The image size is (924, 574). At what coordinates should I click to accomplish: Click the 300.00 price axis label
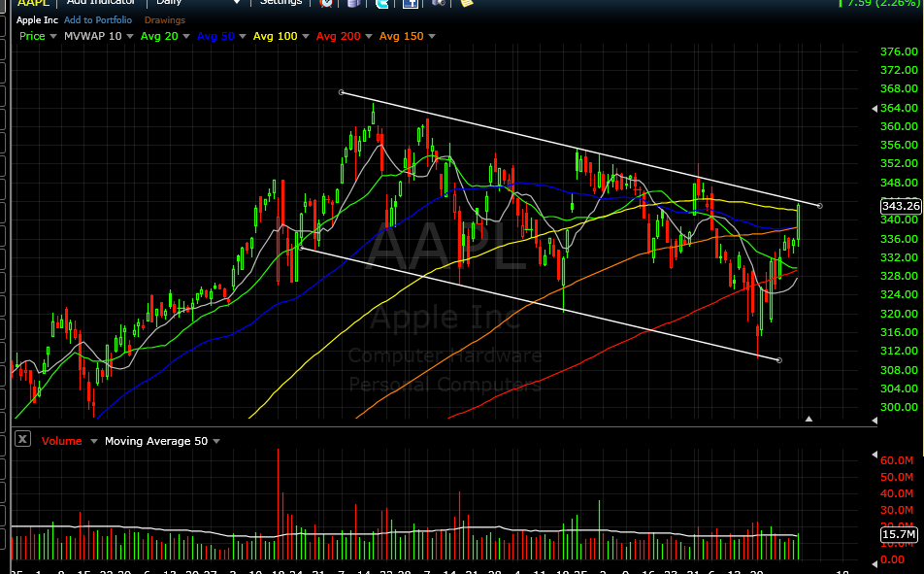click(x=899, y=406)
